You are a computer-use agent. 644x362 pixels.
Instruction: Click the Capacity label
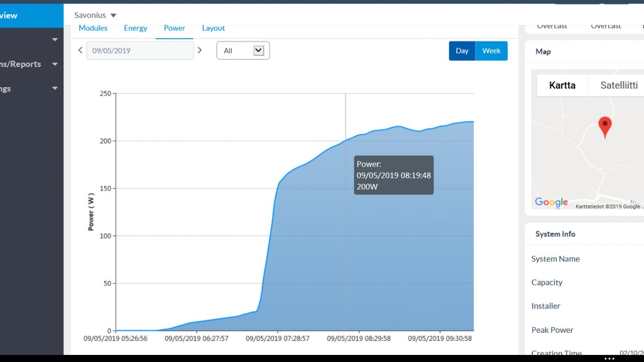pos(547,282)
